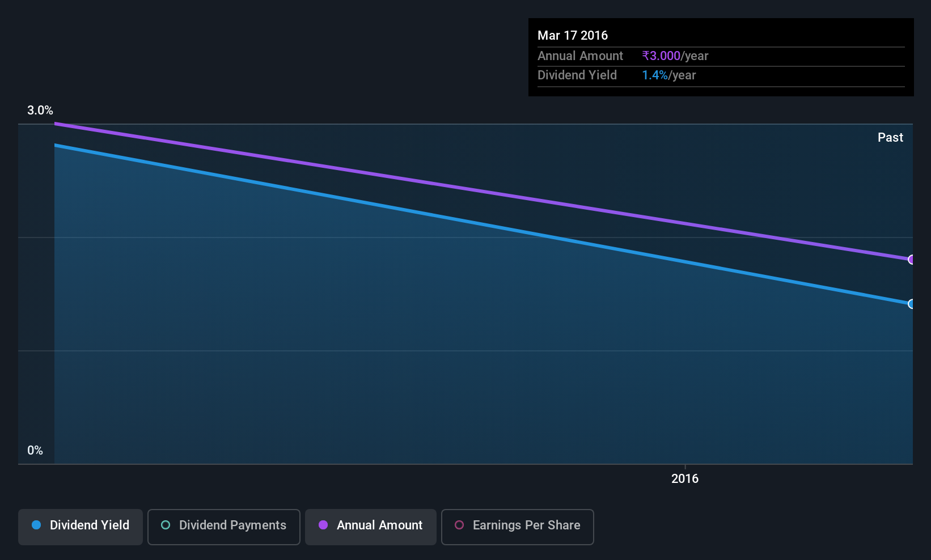931x560 pixels.
Task: Enable the Dividend Payments series
Action: [x=224, y=527]
